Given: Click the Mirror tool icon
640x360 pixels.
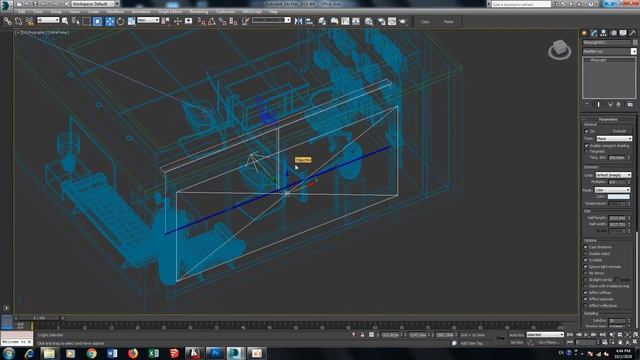Looking at the screenshot, I should [299, 21].
